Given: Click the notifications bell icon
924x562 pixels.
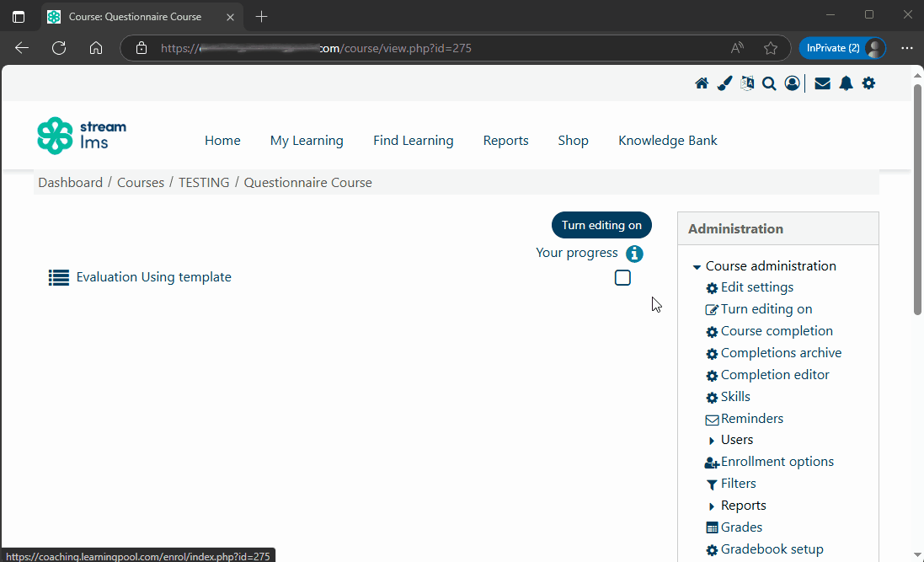Looking at the screenshot, I should pyautogui.click(x=846, y=83).
